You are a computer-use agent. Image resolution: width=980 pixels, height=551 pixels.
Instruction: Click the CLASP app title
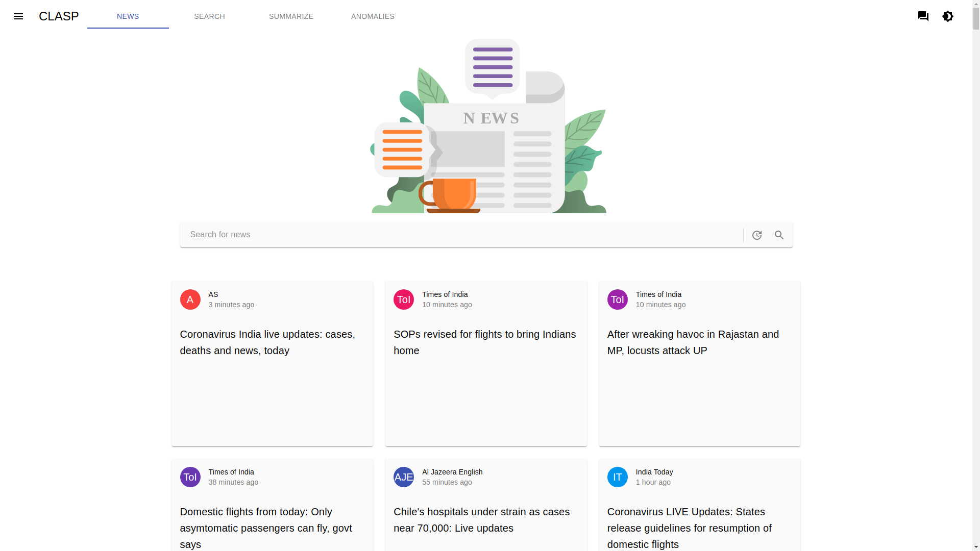pyautogui.click(x=59, y=16)
